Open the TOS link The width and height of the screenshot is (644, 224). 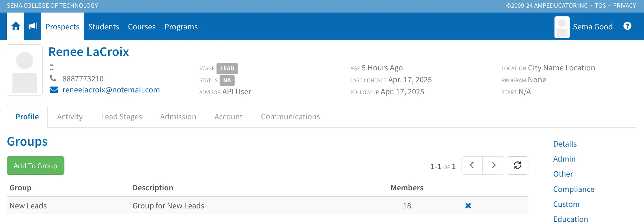pos(600,6)
